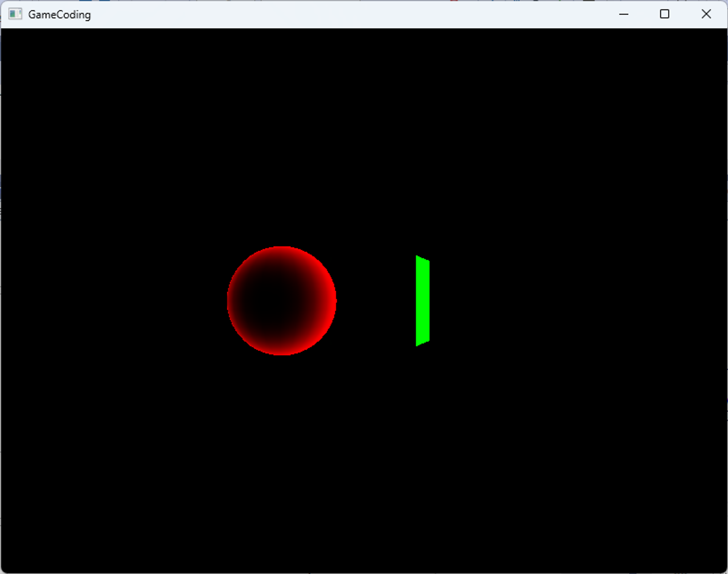Click black space between sphere and green shape
This screenshot has width=728, height=574.
tap(377, 301)
